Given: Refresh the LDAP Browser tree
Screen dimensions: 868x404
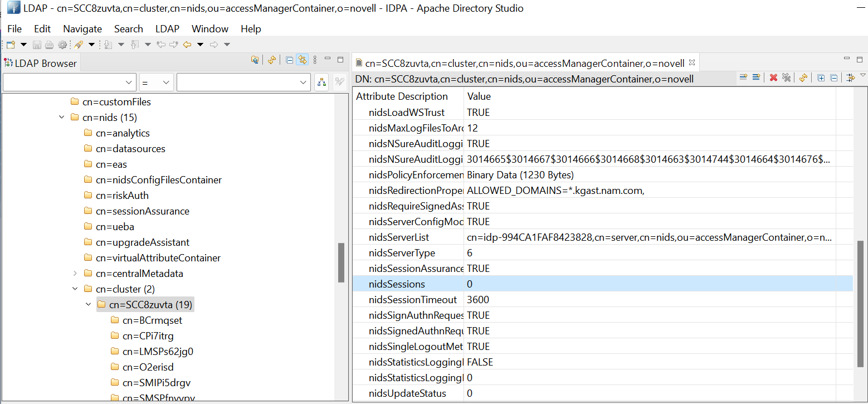Looking at the screenshot, I should pos(272,60).
